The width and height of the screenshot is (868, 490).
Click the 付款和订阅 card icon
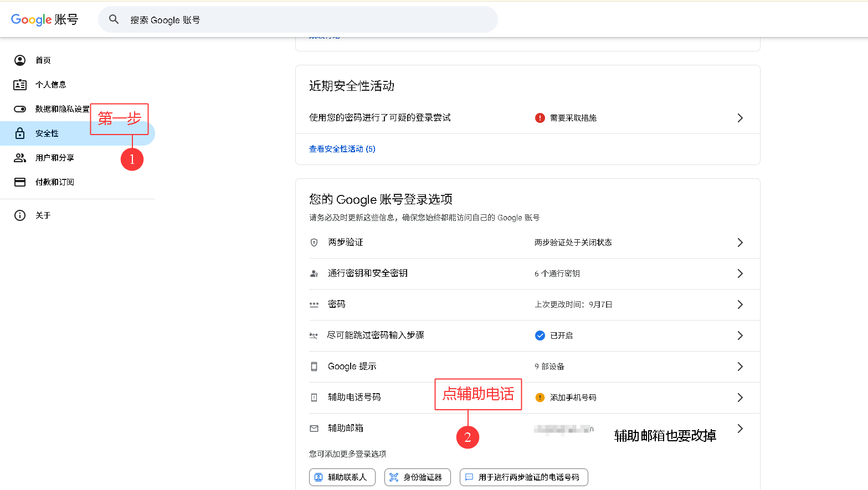coord(20,182)
